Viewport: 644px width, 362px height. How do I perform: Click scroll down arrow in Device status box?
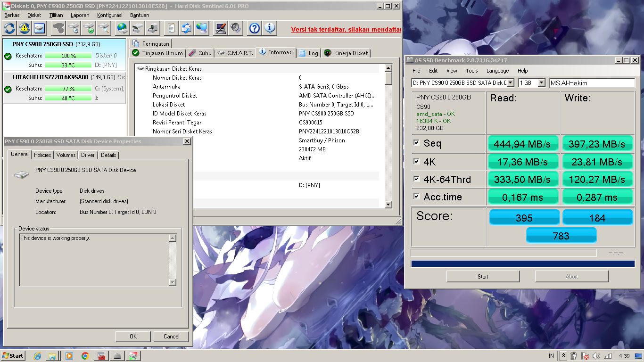[173, 282]
